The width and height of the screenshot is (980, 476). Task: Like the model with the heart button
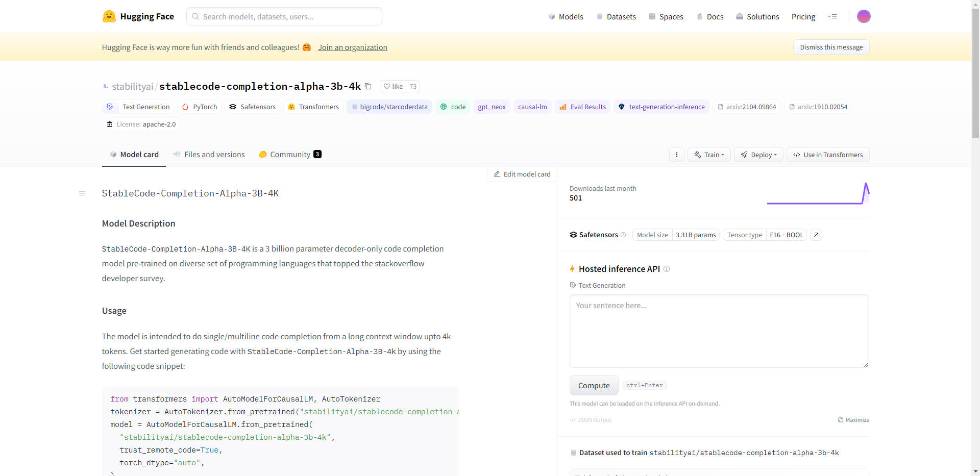coord(393,86)
